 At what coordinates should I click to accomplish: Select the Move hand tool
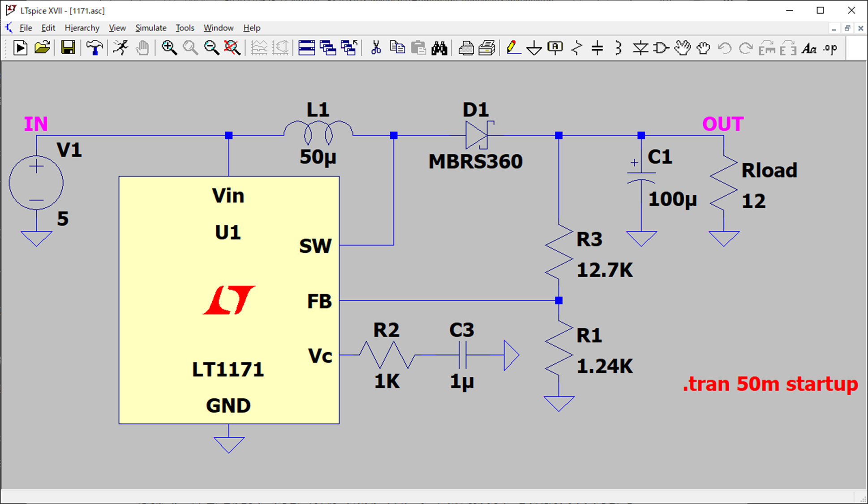683,47
